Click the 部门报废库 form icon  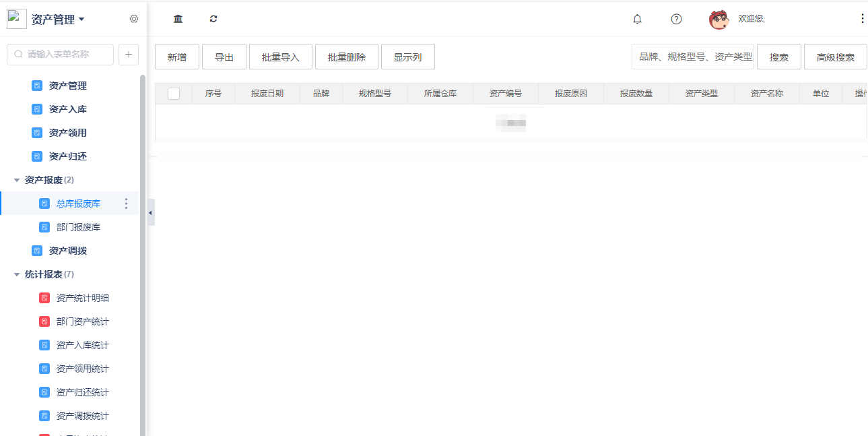tap(44, 227)
